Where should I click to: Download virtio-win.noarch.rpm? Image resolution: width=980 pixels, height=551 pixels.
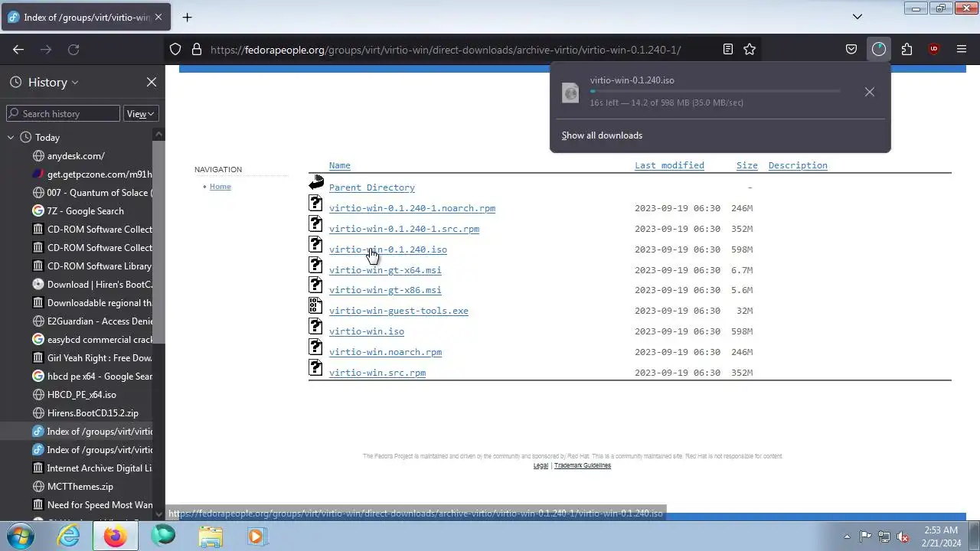[385, 352]
